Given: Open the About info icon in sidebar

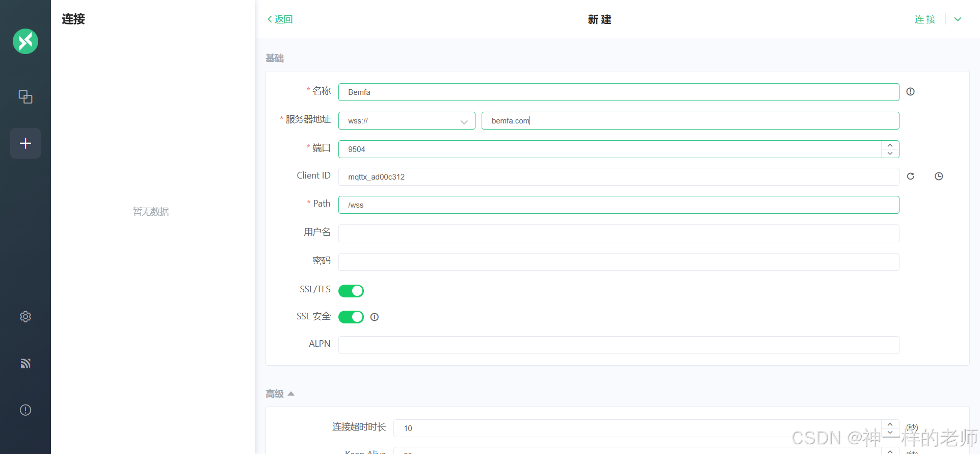Looking at the screenshot, I should tap(25, 410).
